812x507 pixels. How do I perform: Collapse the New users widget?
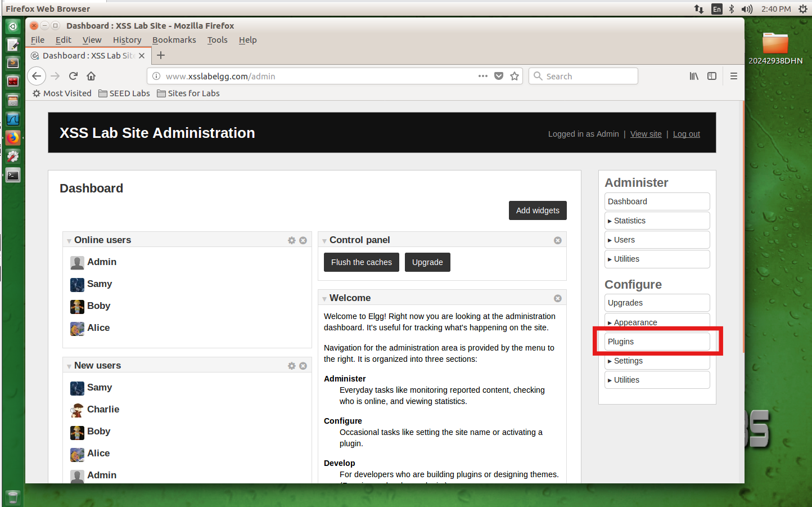click(x=69, y=366)
